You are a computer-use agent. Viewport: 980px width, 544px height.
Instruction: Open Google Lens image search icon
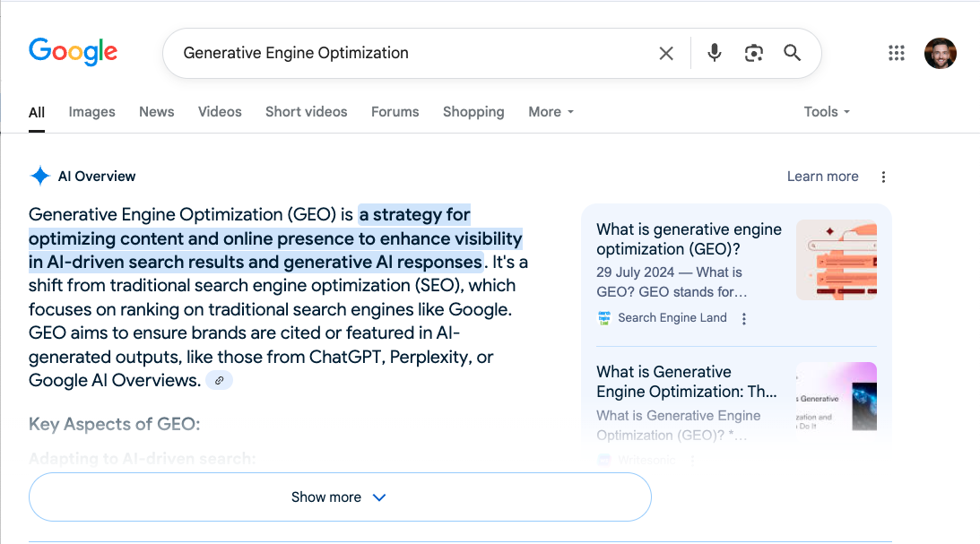(754, 53)
